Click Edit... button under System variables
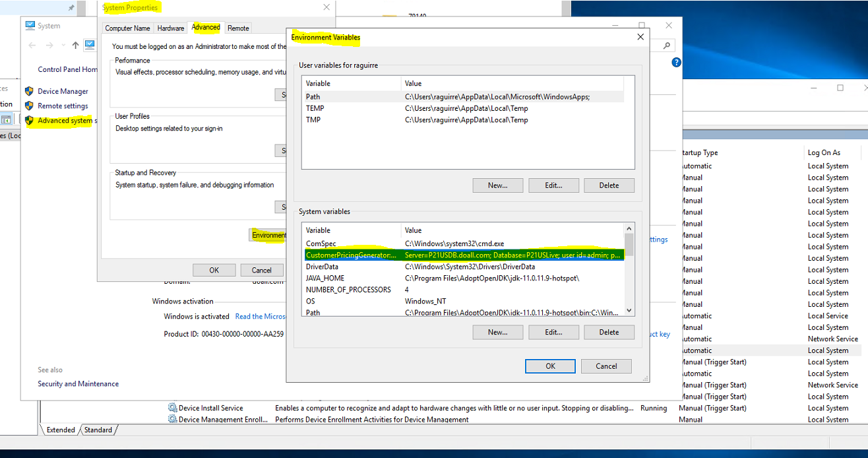 553,332
